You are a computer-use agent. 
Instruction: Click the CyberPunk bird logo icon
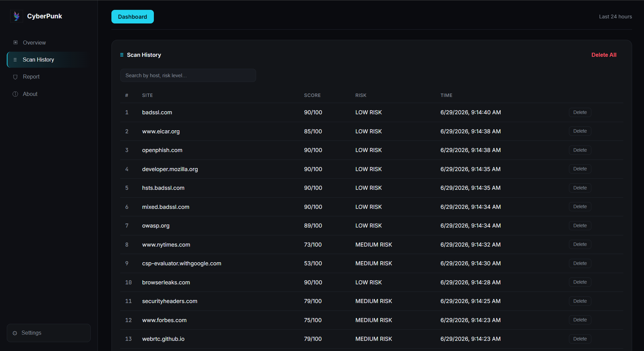(x=17, y=16)
